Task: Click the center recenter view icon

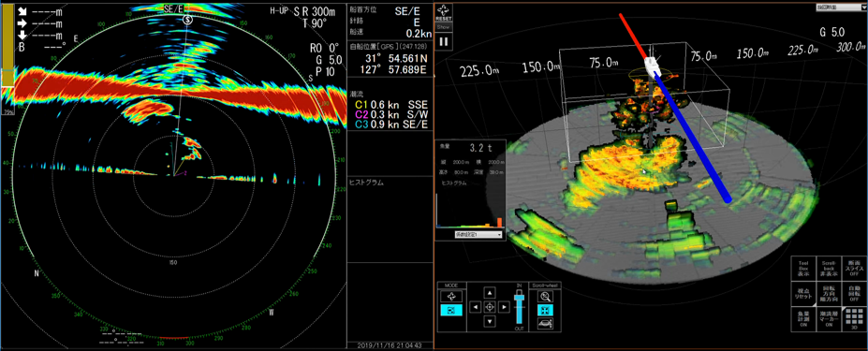Action: [x=490, y=307]
